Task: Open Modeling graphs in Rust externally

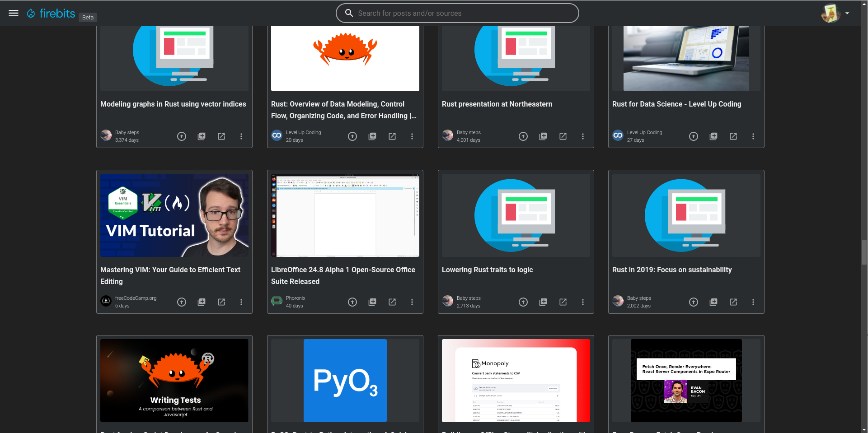Action: pyautogui.click(x=221, y=136)
